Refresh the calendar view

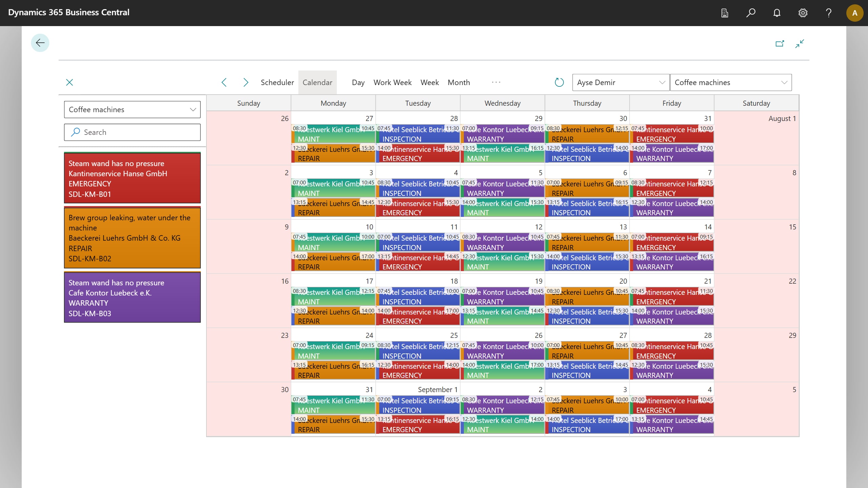pos(559,82)
